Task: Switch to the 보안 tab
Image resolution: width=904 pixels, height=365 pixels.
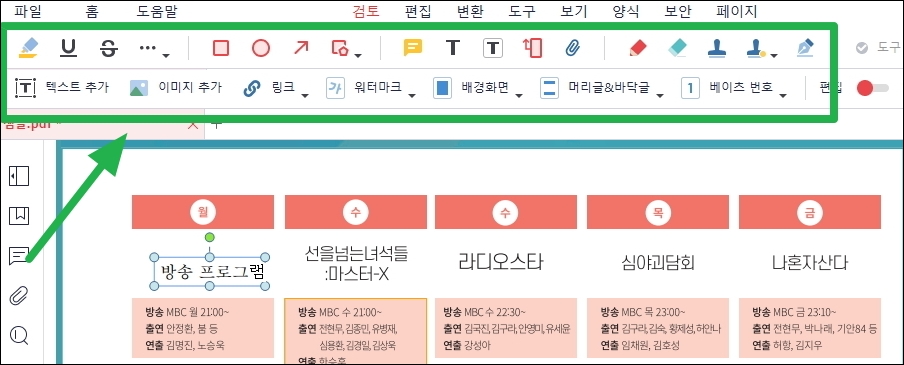Action: pos(677,12)
